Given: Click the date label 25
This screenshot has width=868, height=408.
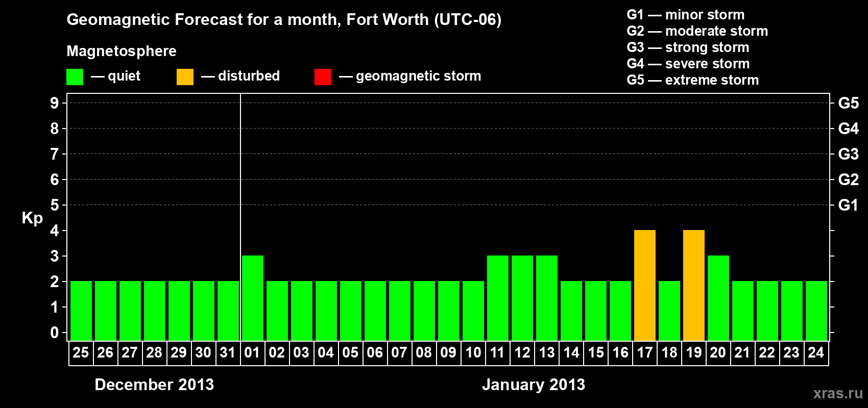Looking at the screenshot, I should 81,352.
